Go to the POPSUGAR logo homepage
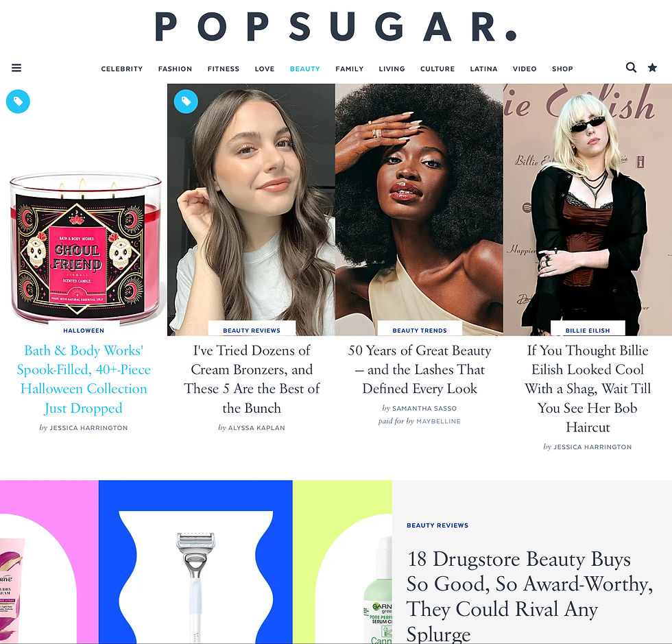Viewport: 672px width, 644px height. (336, 27)
